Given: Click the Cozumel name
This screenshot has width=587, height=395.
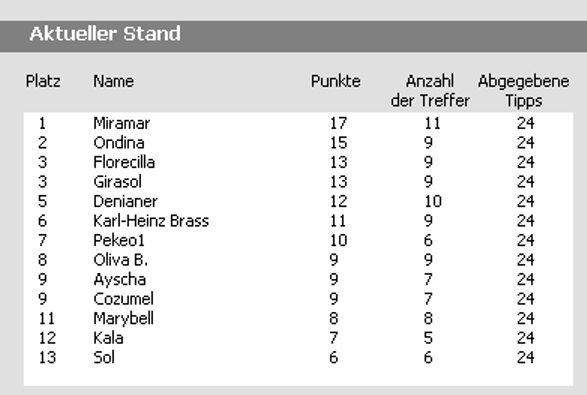Looking at the screenshot, I should (x=124, y=299).
